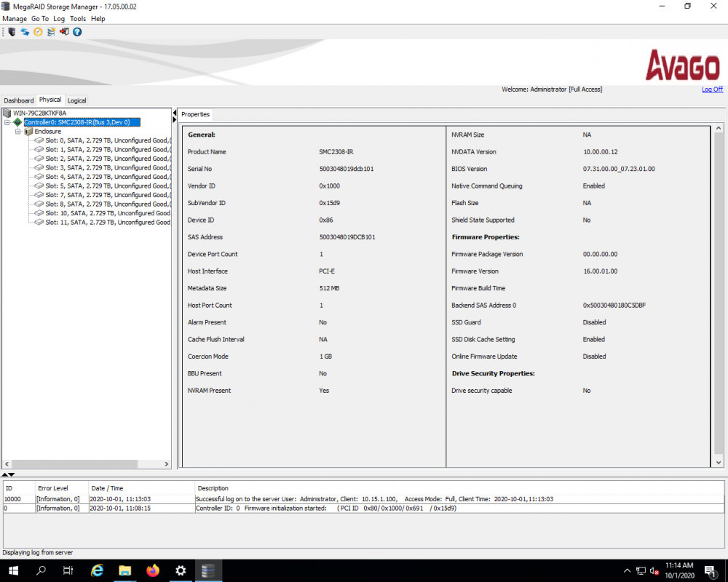
Task: Select log entry ID 10000 row
Action: click(x=363, y=499)
